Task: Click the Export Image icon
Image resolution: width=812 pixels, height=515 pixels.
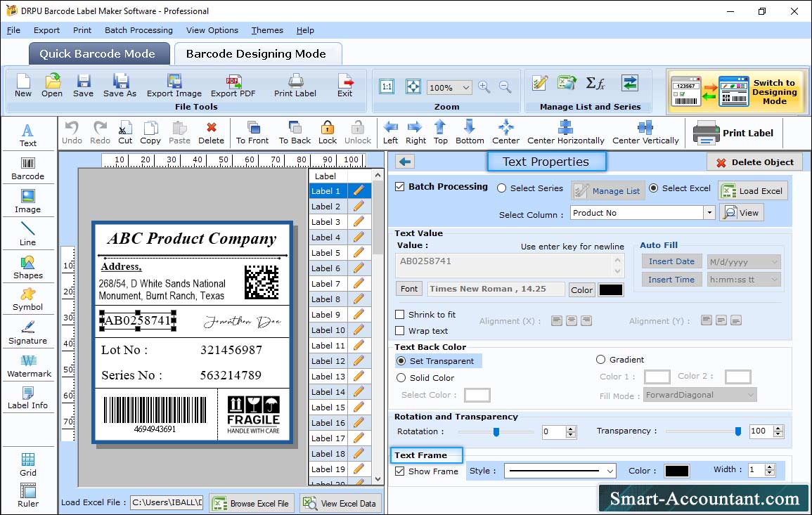Action: pos(174,86)
